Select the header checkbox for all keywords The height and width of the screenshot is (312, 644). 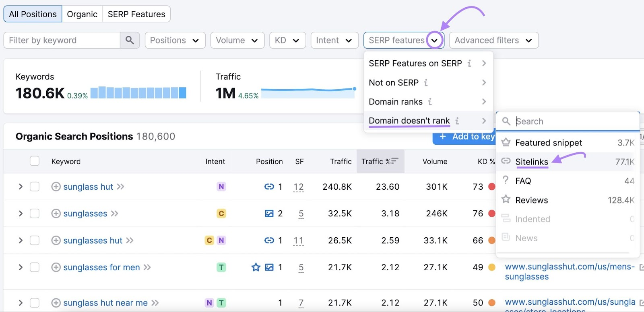[x=35, y=161]
